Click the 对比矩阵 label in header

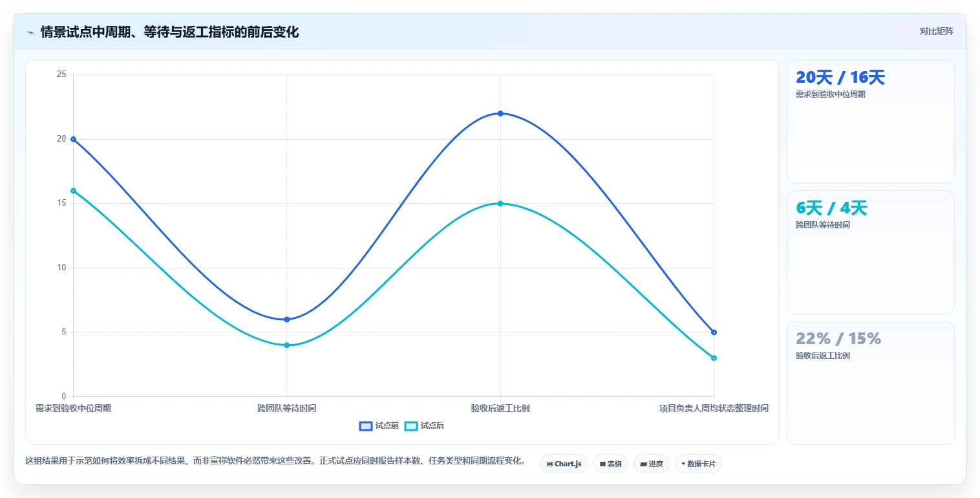(x=936, y=31)
